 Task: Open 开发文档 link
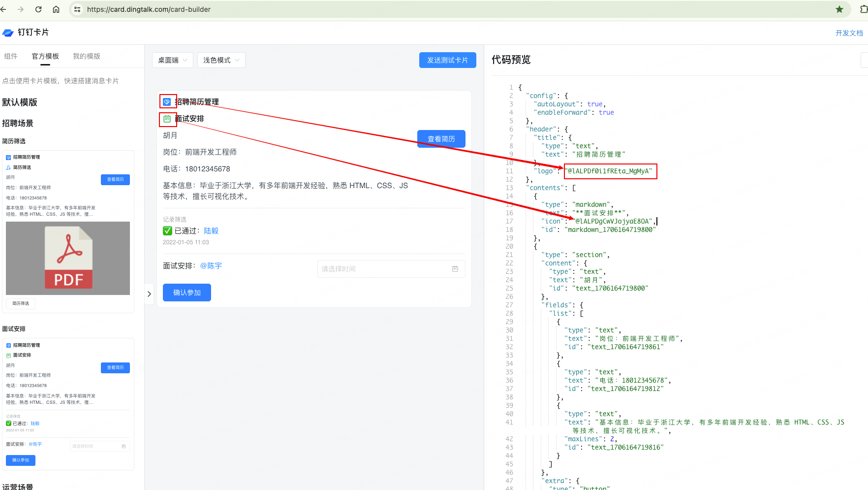click(x=849, y=33)
